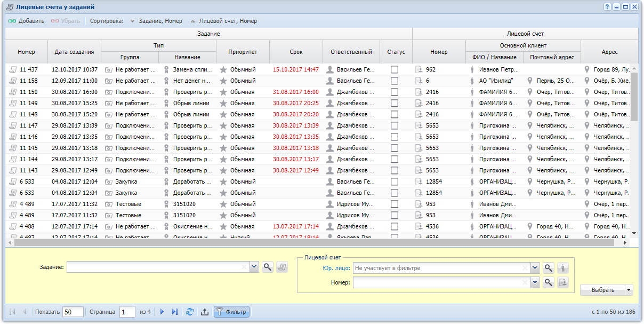Click the location pin before Пермь, 25 О...

click(530, 81)
